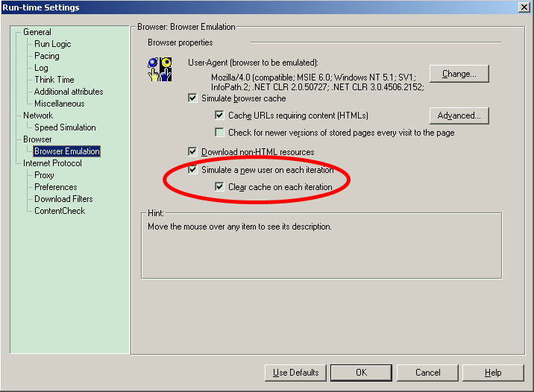The height and width of the screenshot is (392, 534).
Task: Select Run Logic in the tree
Action: (53, 44)
